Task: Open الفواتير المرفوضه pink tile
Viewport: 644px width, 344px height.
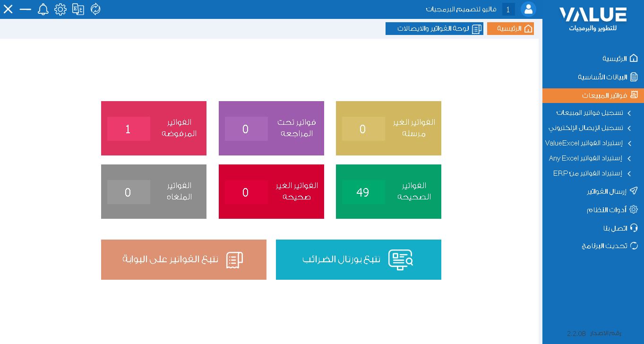Action: pyautogui.click(x=154, y=128)
